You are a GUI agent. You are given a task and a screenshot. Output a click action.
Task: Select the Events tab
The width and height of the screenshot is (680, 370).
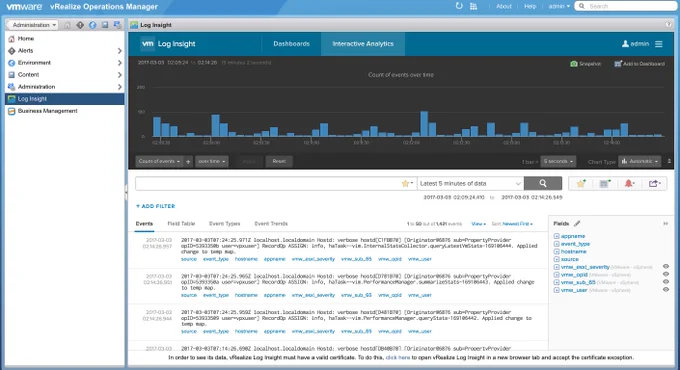point(144,224)
